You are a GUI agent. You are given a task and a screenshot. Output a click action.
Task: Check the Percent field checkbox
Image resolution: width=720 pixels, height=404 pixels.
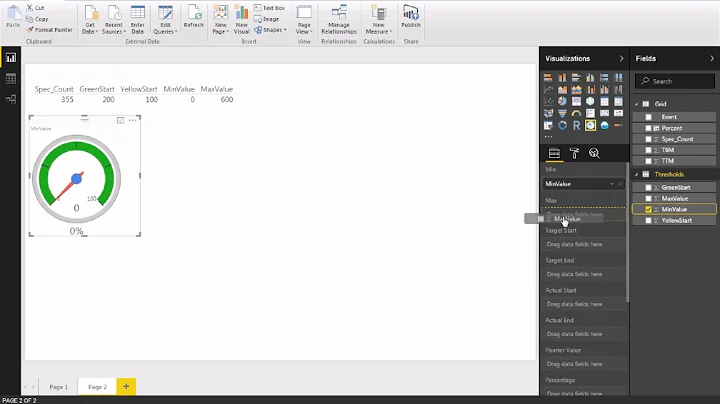pyautogui.click(x=648, y=128)
